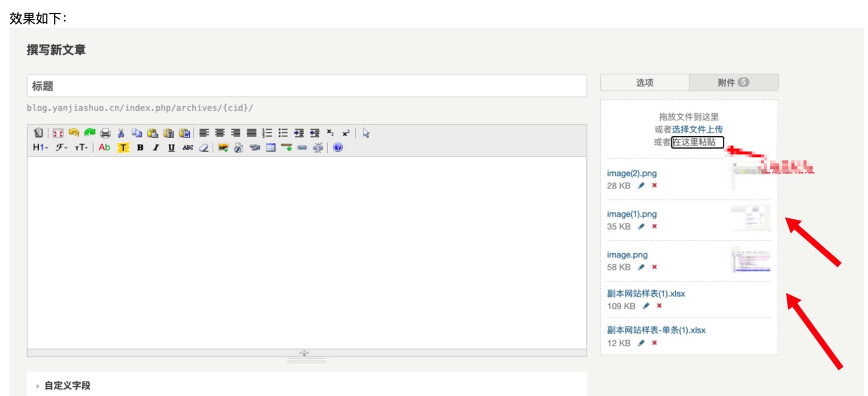The height and width of the screenshot is (396, 868).
Task: Insert Flash content
Action: click(x=239, y=147)
